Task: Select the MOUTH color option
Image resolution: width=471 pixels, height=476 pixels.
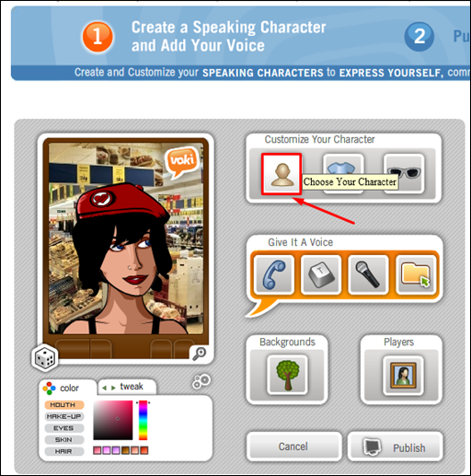Action: (x=64, y=405)
